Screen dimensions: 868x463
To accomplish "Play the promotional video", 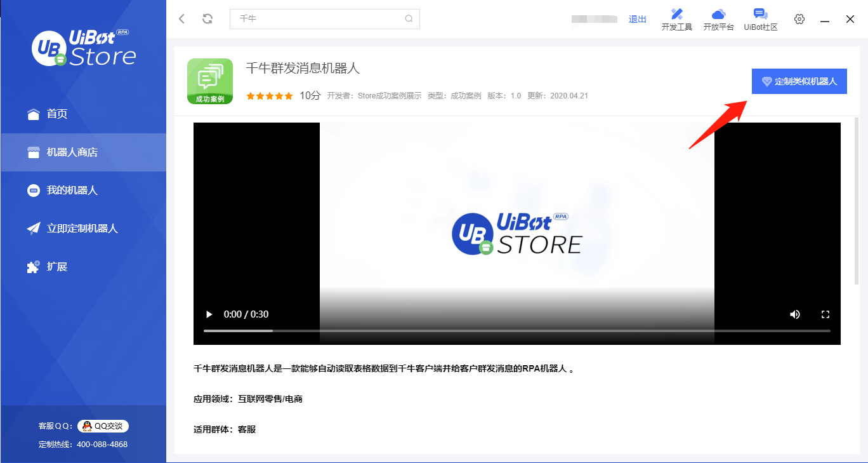I will 209,314.
